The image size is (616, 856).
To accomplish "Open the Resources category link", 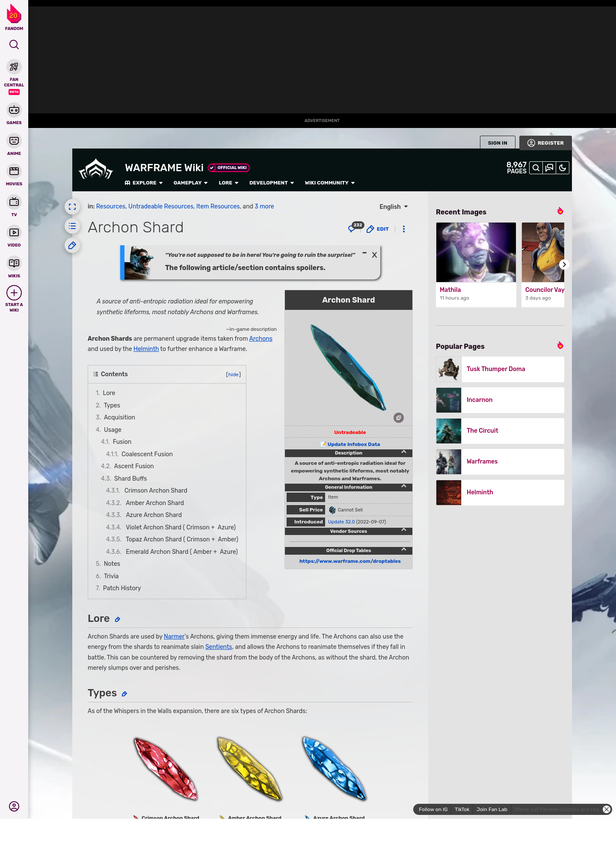I will (111, 206).
